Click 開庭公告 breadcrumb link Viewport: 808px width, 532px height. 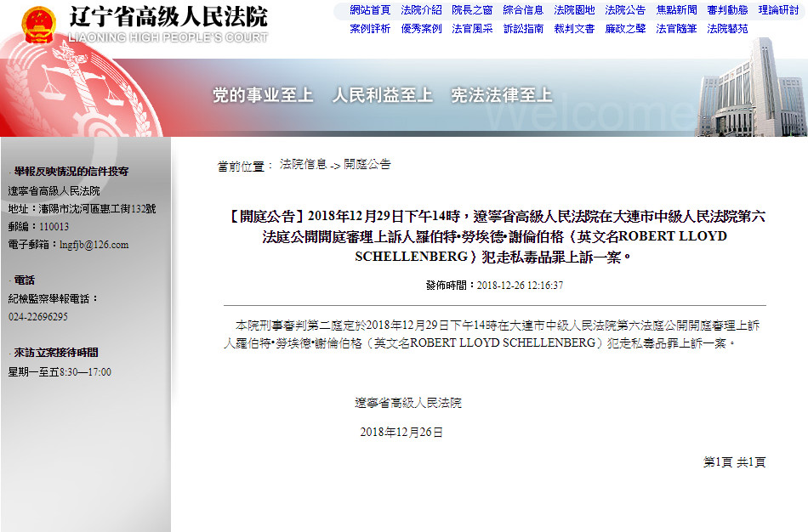tap(367, 165)
